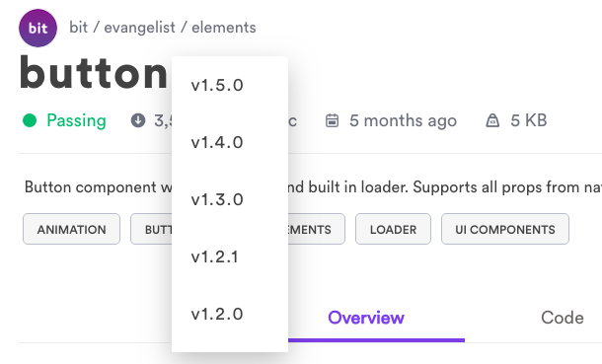Click the weight size icon beside 5 KB
The height and width of the screenshot is (364, 602).
pyautogui.click(x=492, y=120)
